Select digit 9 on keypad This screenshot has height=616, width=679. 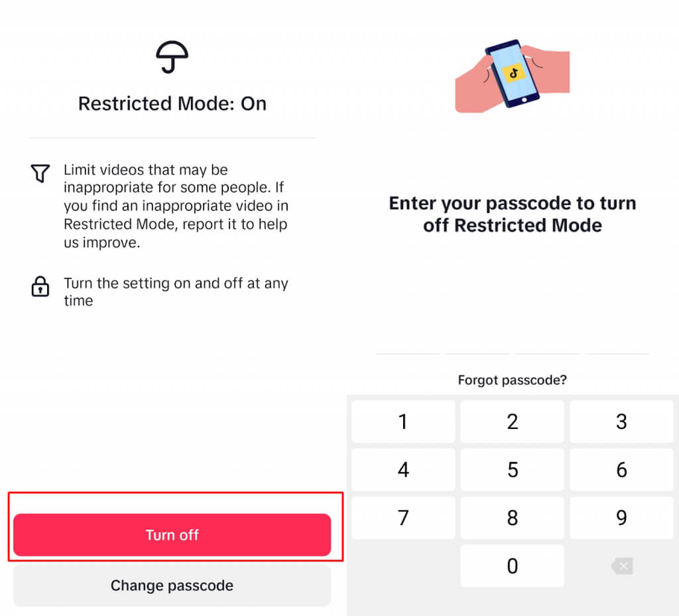point(621,518)
